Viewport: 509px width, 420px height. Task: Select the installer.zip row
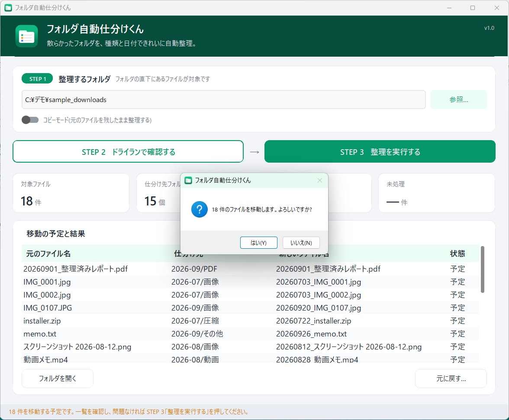click(x=250, y=321)
